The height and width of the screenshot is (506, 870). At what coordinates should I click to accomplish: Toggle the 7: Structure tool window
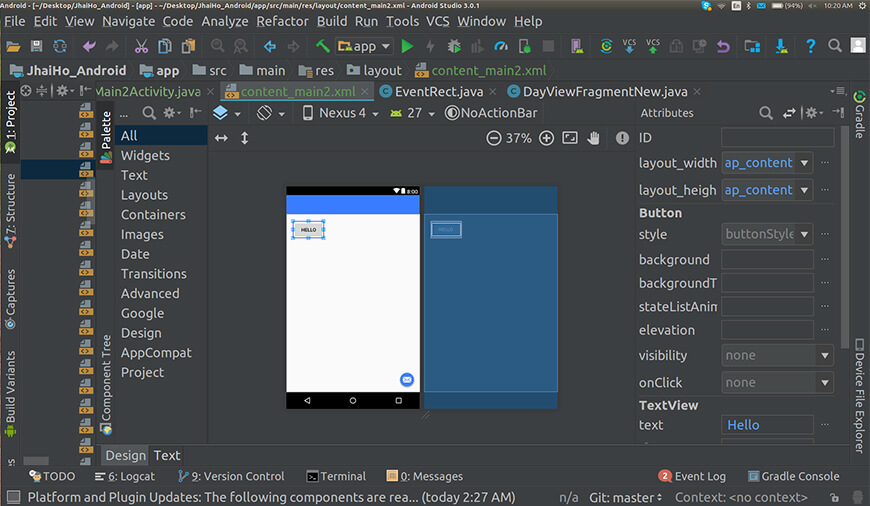[x=10, y=211]
